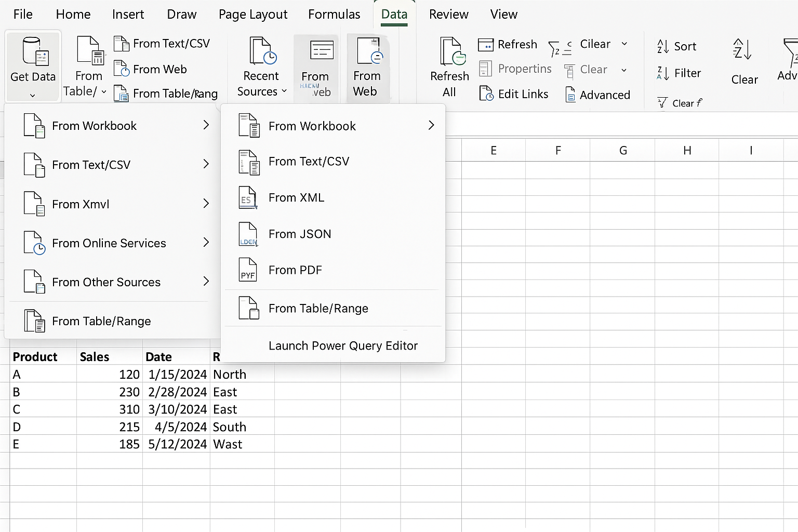Open the Formulas tab

(334, 15)
